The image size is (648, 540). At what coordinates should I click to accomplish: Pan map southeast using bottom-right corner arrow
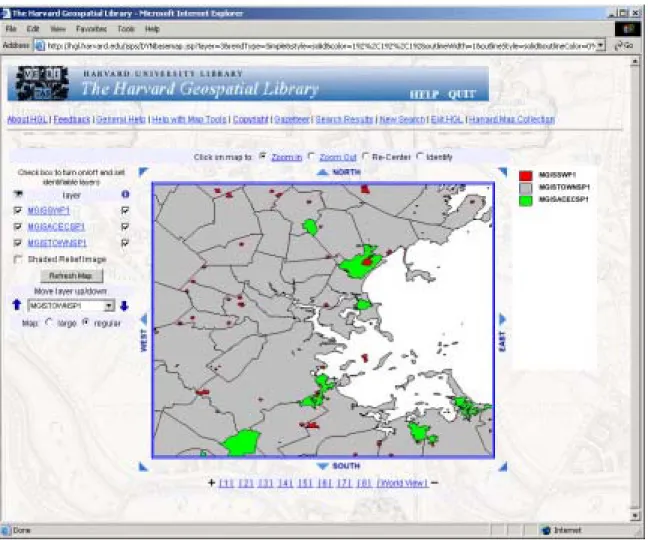click(503, 467)
